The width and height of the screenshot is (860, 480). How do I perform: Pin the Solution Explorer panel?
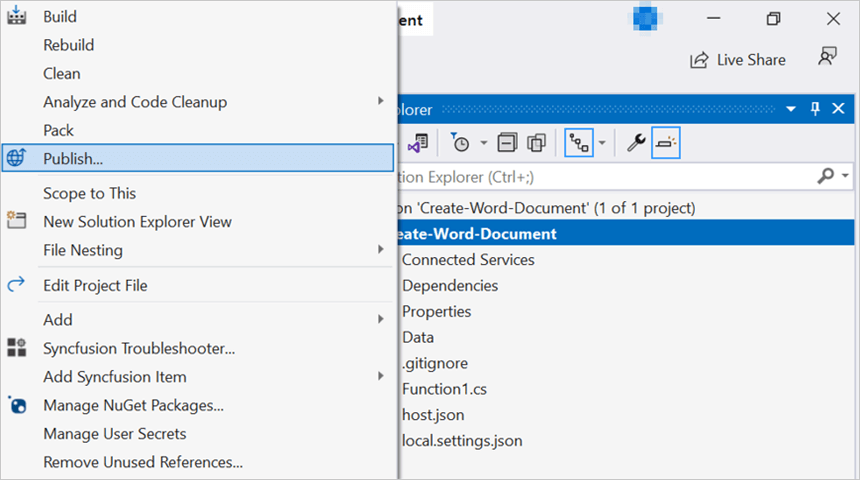(x=815, y=109)
